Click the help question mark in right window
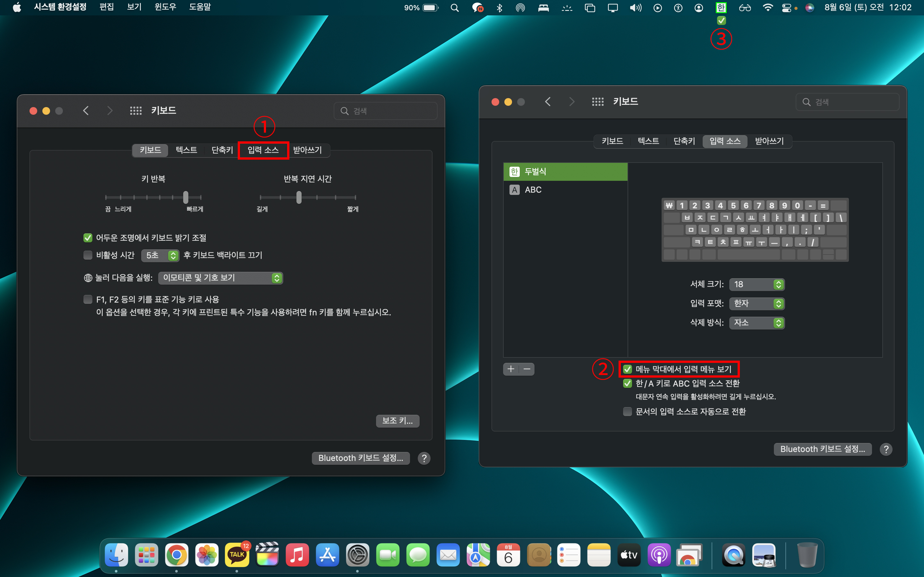The height and width of the screenshot is (577, 924). (886, 449)
